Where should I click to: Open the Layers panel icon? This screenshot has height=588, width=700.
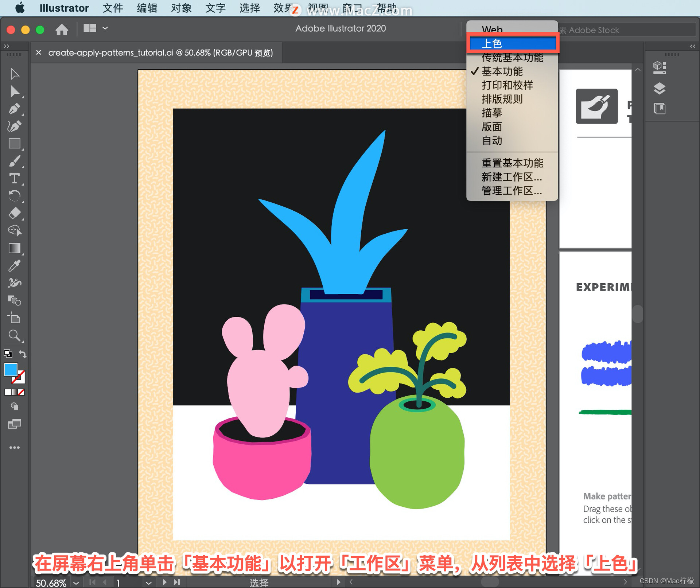tap(659, 89)
